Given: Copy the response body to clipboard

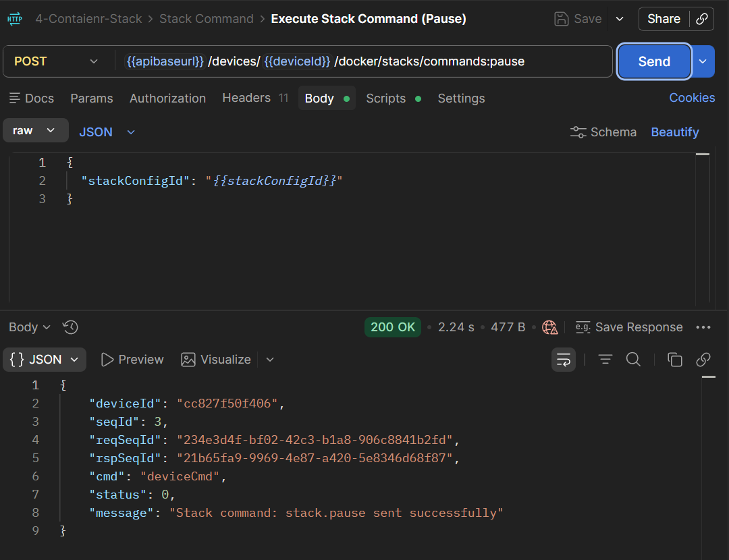Looking at the screenshot, I should [674, 359].
